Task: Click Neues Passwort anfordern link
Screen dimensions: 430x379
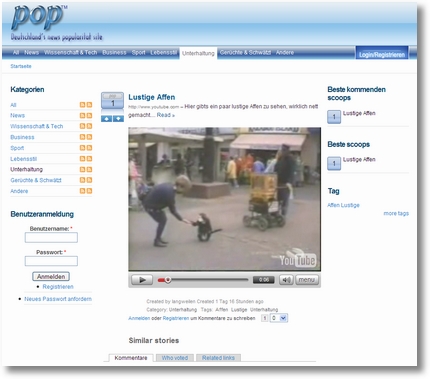Action: 58,299
